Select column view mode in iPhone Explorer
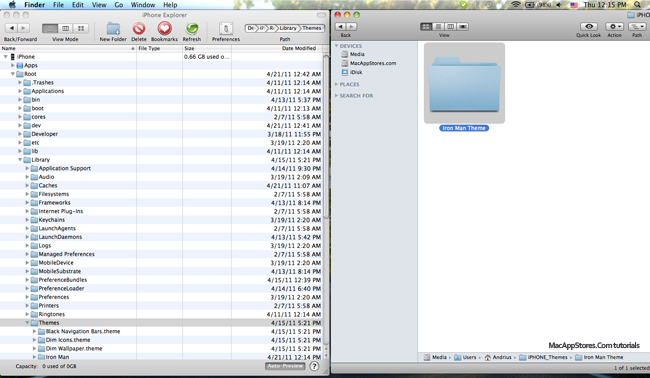Image resolution: width=650 pixels, height=378 pixels. 65,28
